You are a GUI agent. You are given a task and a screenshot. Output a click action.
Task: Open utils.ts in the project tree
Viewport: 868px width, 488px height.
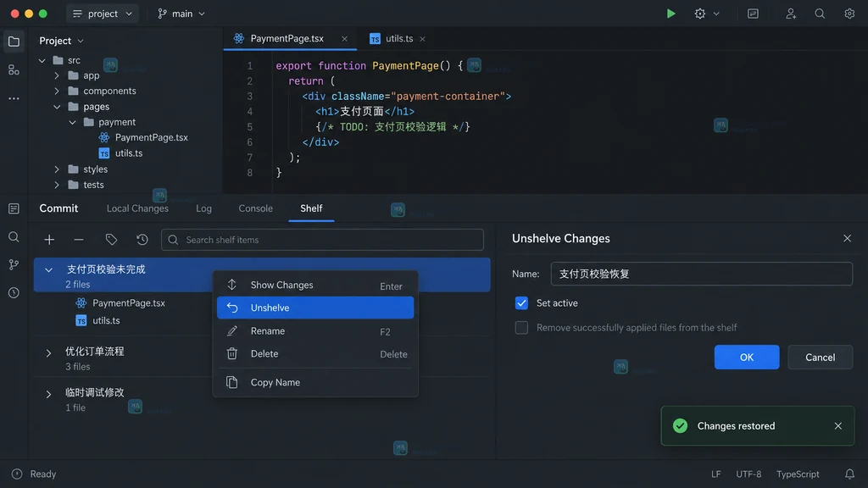[129, 153]
